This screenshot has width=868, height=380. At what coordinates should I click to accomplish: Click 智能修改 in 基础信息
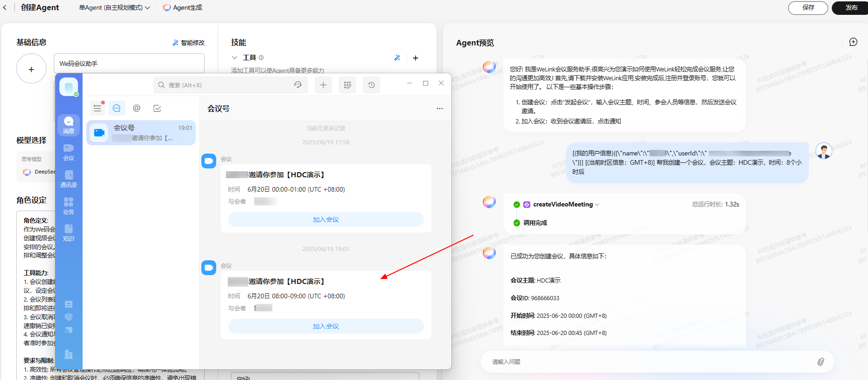tap(188, 43)
